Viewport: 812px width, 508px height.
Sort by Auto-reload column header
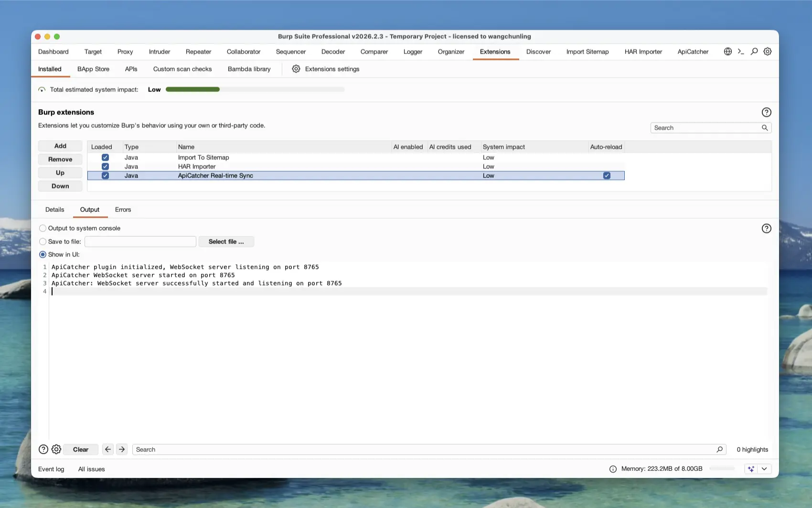[x=606, y=147]
